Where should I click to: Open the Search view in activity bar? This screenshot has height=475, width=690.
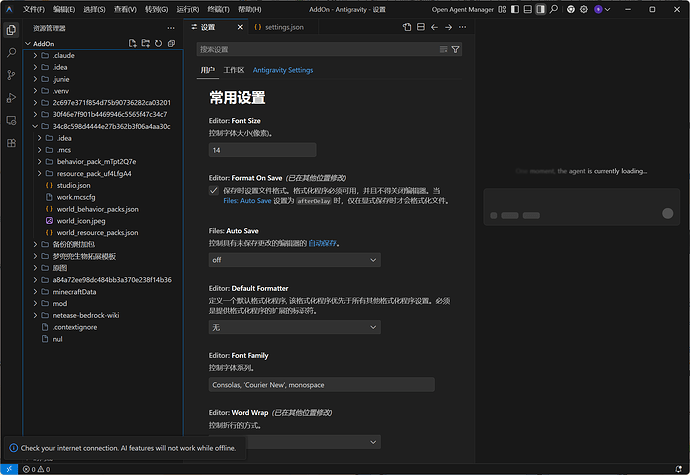point(11,52)
